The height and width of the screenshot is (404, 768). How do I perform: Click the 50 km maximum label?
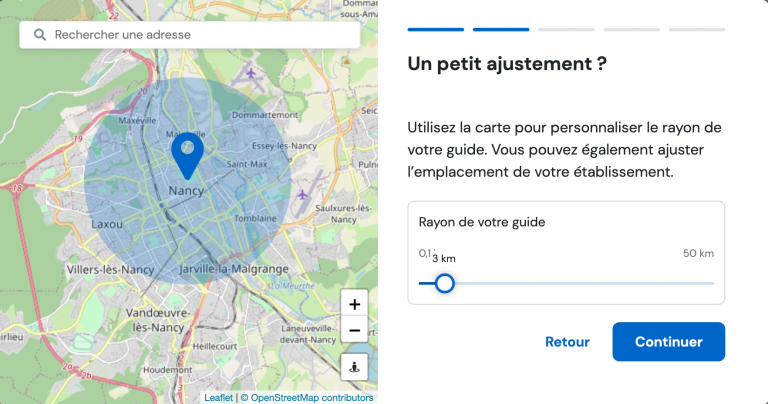click(x=698, y=253)
